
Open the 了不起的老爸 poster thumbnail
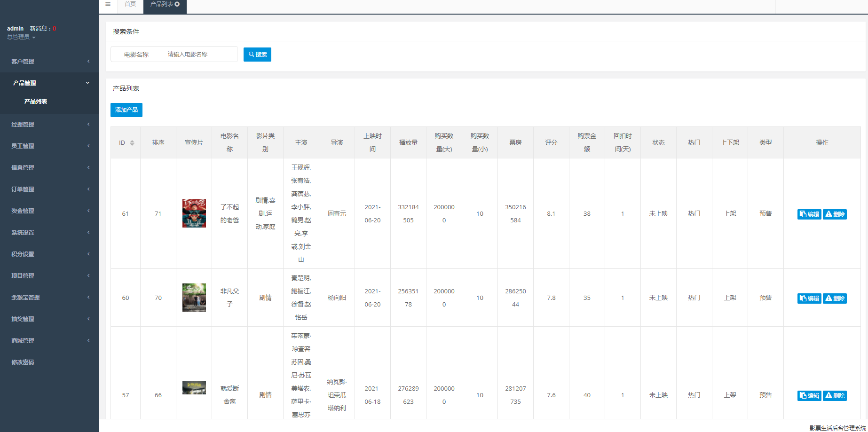194,213
